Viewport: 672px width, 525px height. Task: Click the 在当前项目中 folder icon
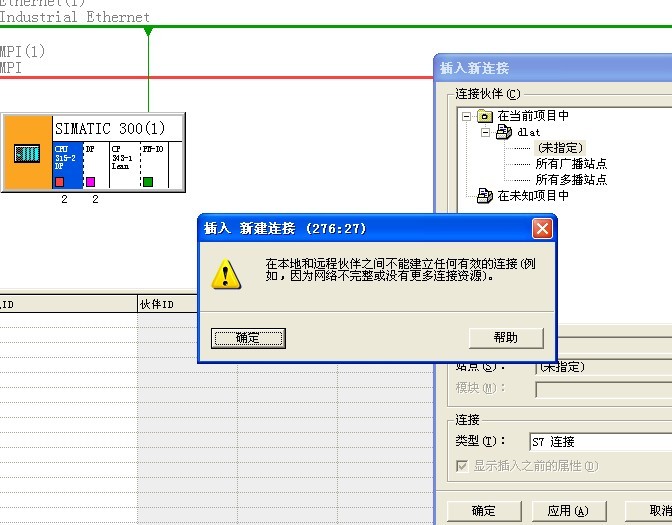pyautogui.click(x=485, y=116)
